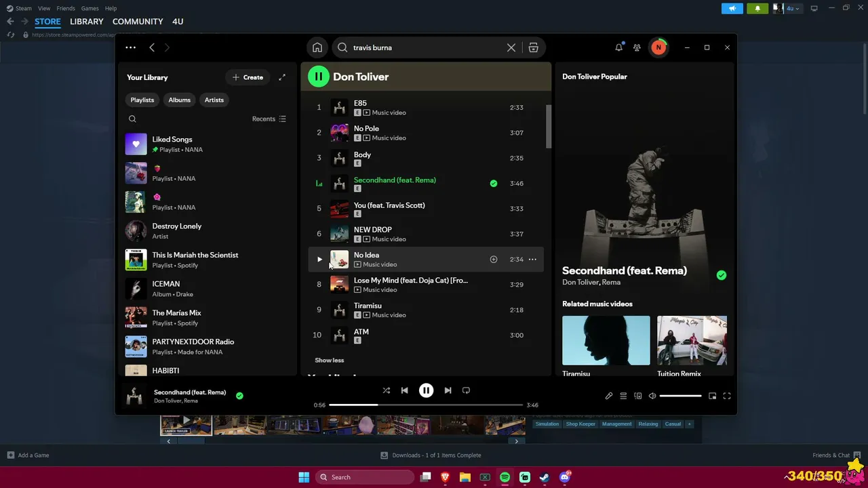Open the Games menu in Steam
The width and height of the screenshot is (868, 488).
coord(90,8)
